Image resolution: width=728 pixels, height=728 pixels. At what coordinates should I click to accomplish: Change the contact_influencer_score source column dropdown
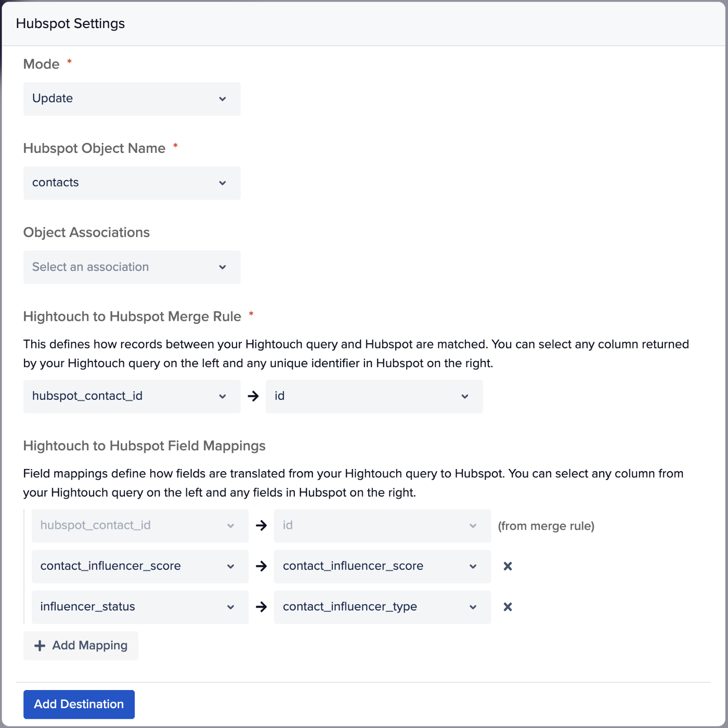140,566
